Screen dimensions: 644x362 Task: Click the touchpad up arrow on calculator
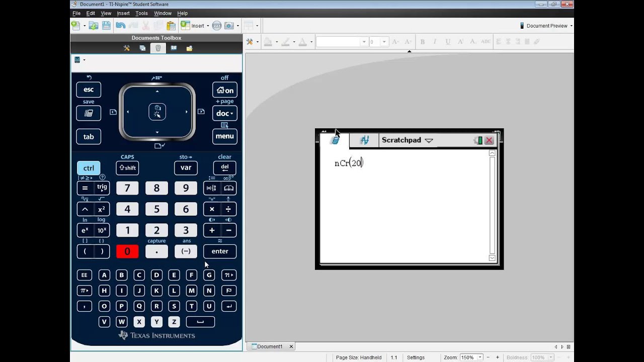pyautogui.click(x=157, y=92)
